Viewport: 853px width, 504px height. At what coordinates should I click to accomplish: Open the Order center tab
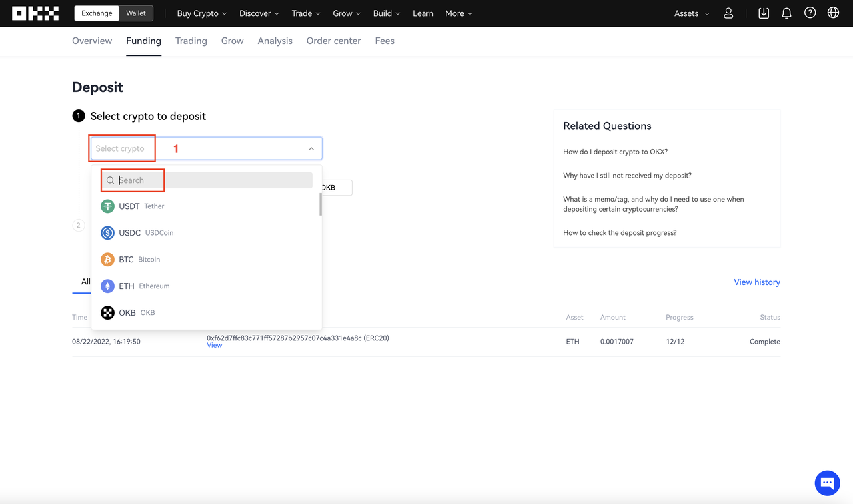(334, 41)
